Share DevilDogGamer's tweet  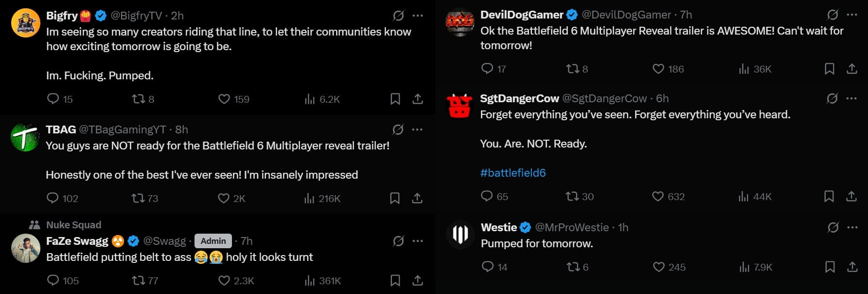point(851,69)
